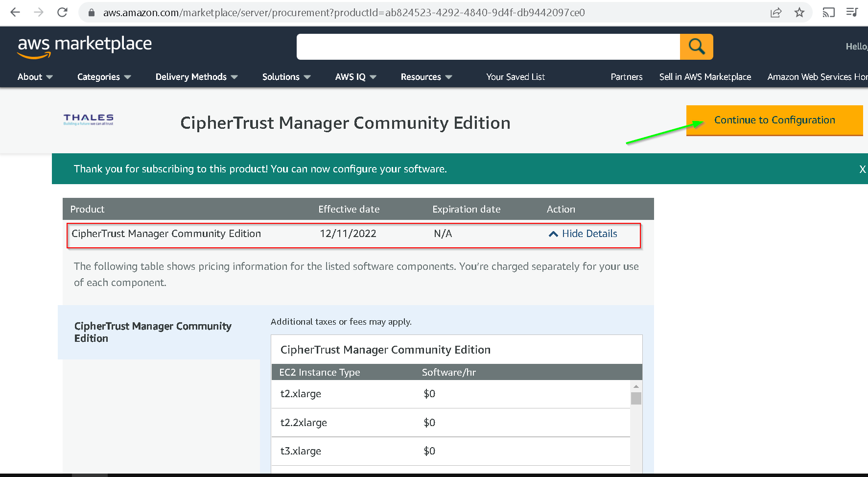Screen dimensions: 868x477
Task: Click CipherTrust Manager Community Edition product row name
Action: [166, 234]
